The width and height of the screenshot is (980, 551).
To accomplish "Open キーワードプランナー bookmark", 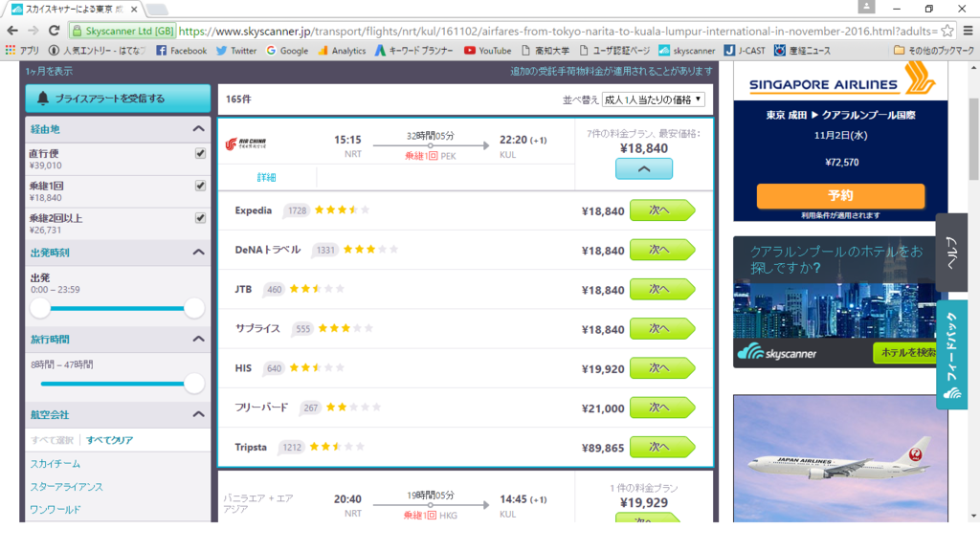I will pyautogui.click(x=413, y=51).
